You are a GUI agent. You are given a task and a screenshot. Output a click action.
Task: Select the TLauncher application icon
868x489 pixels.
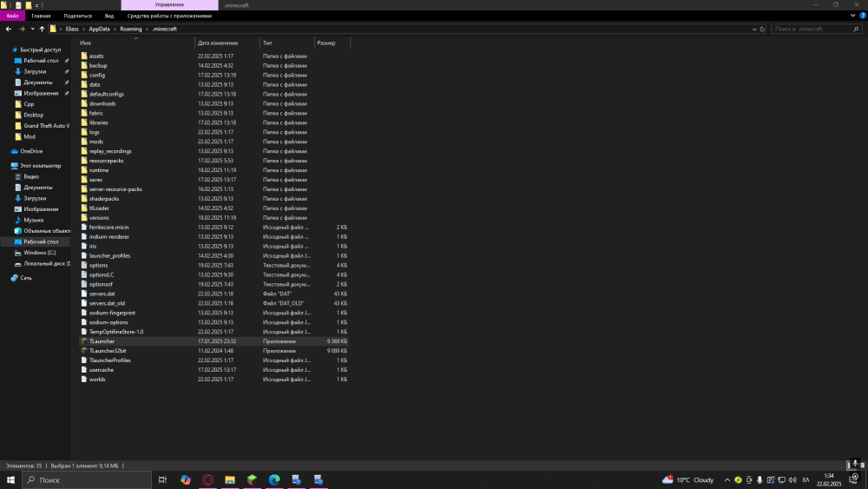click(x=84, y=341)
